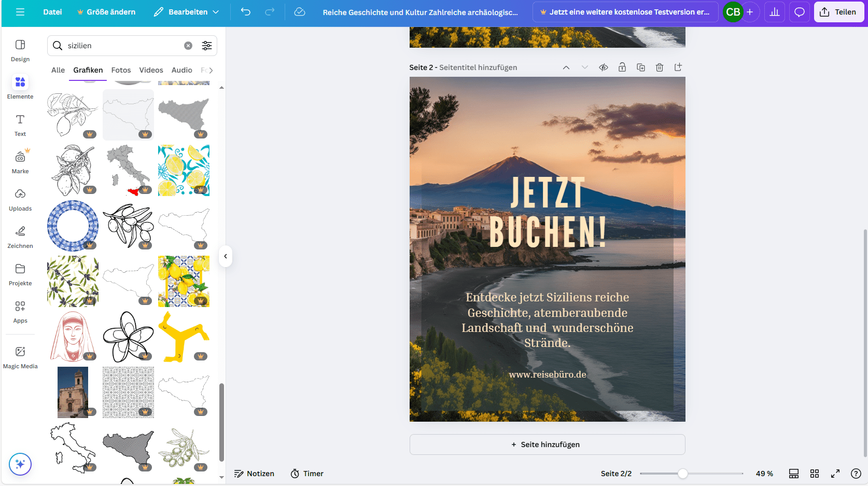Image resolution: width=868 pixels, height=486 pixels.
Task: Click the Seite hinzufügen button
Action: (547, 445)
